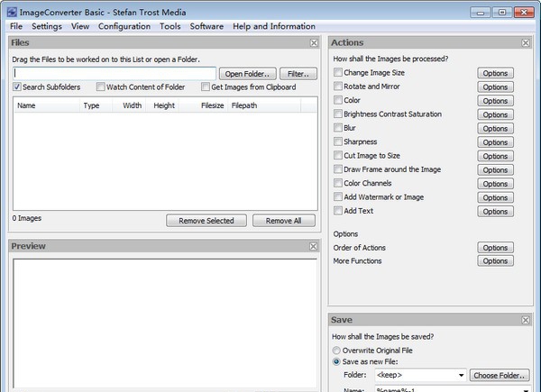Open the Tools menu
The width and height of the screenshot is (541, 392).
(x=170, y=26)
